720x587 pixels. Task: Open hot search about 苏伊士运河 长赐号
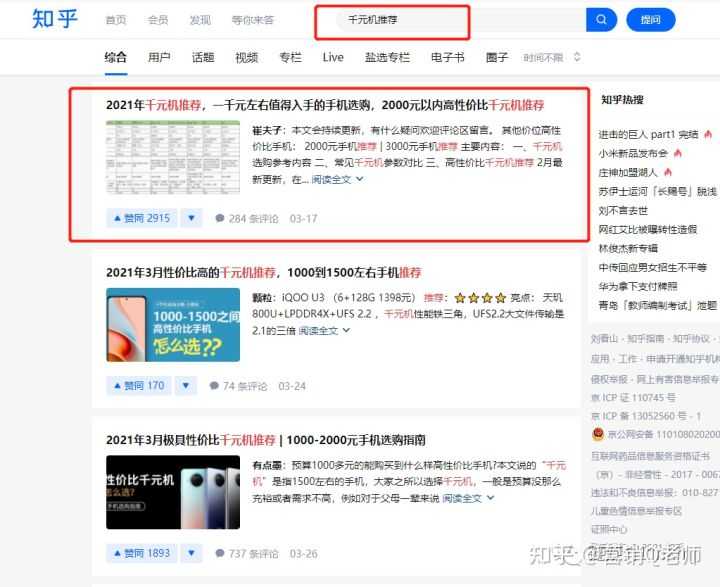(658, 192)
